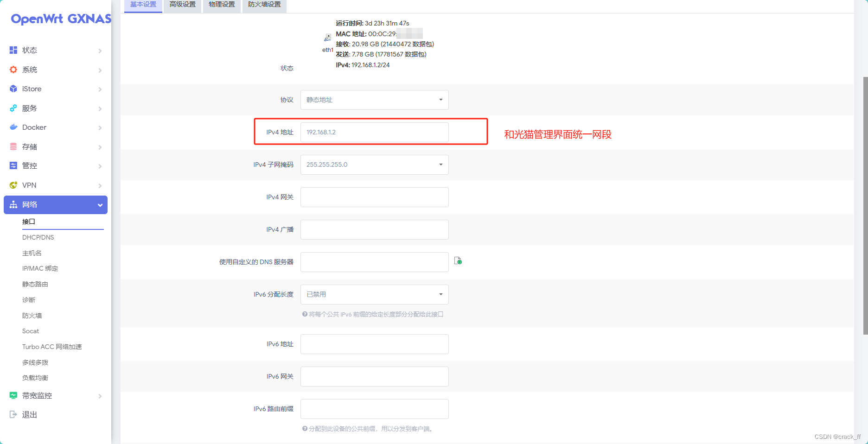
Task: Expand the 状态 menu chevron
Action: (x=100, y=51)
